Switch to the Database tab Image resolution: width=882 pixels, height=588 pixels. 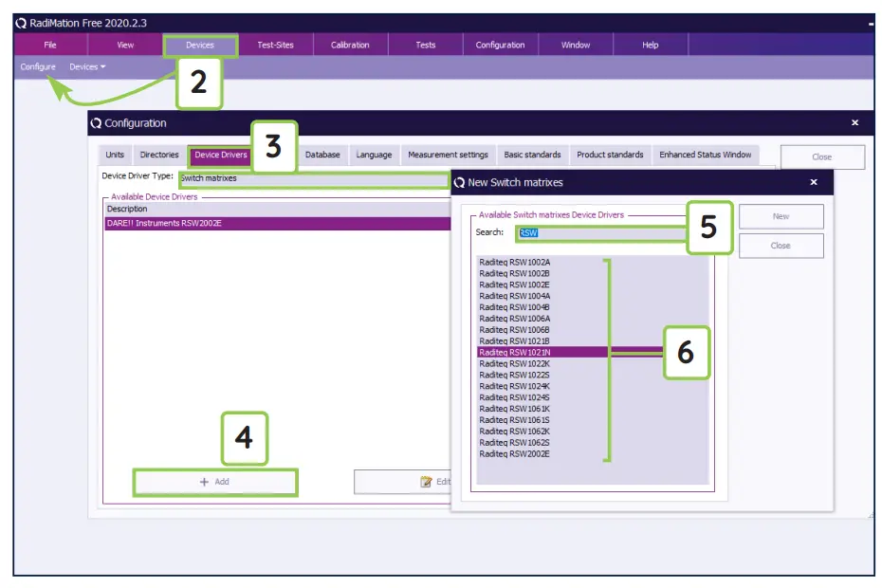tap(322, 155)
